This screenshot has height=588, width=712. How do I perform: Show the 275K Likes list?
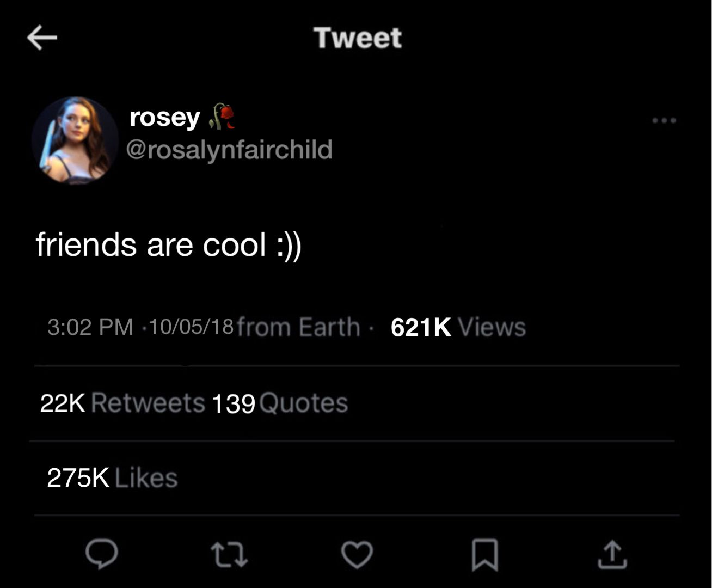click(x=112, y=478)
